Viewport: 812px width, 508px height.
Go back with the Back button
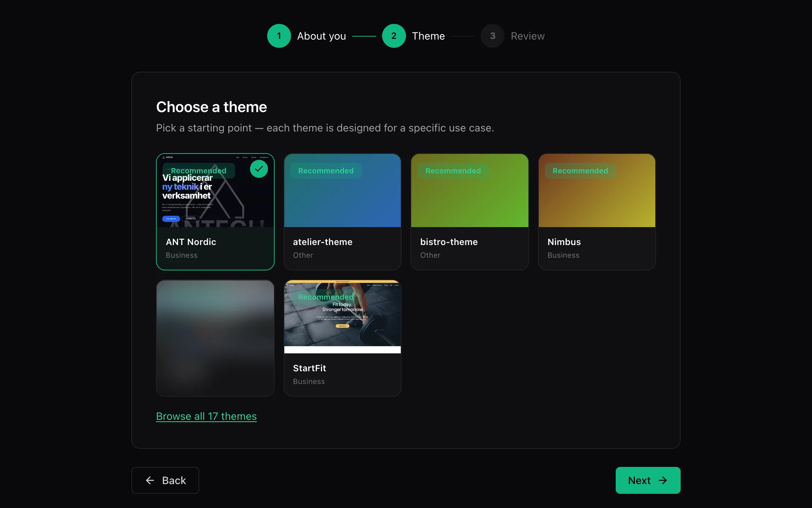pos(165,480)
